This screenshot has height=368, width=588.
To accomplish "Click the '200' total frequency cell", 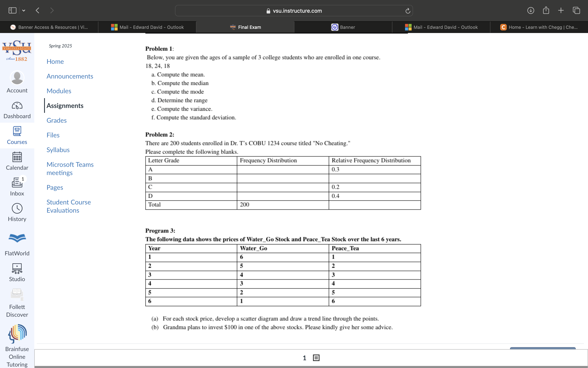I will [x=283, y=205].
